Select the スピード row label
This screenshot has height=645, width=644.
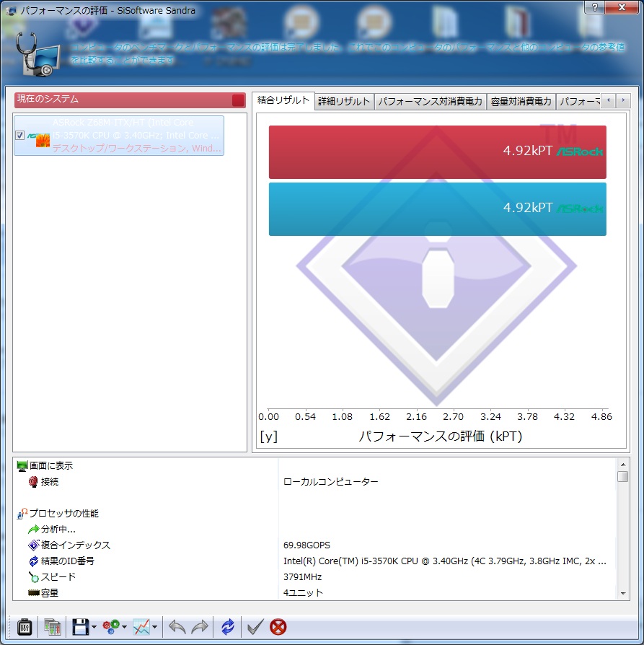(x=58, y=577)
